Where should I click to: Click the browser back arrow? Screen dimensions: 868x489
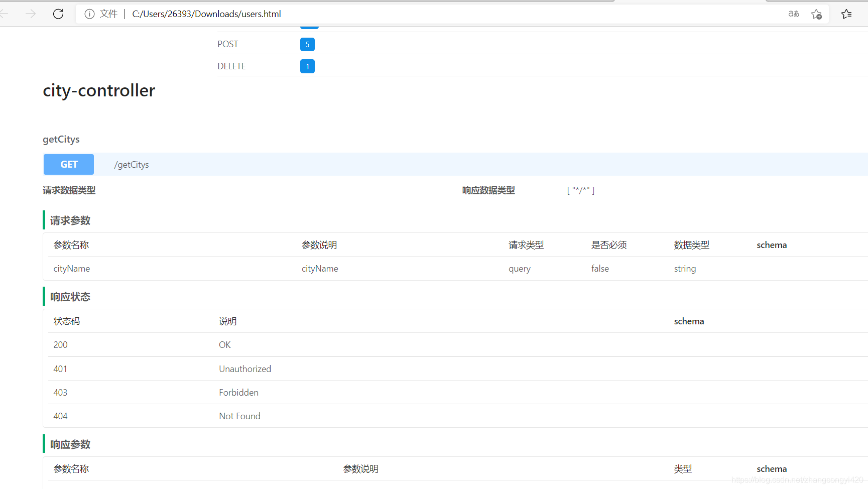(4, 14)
